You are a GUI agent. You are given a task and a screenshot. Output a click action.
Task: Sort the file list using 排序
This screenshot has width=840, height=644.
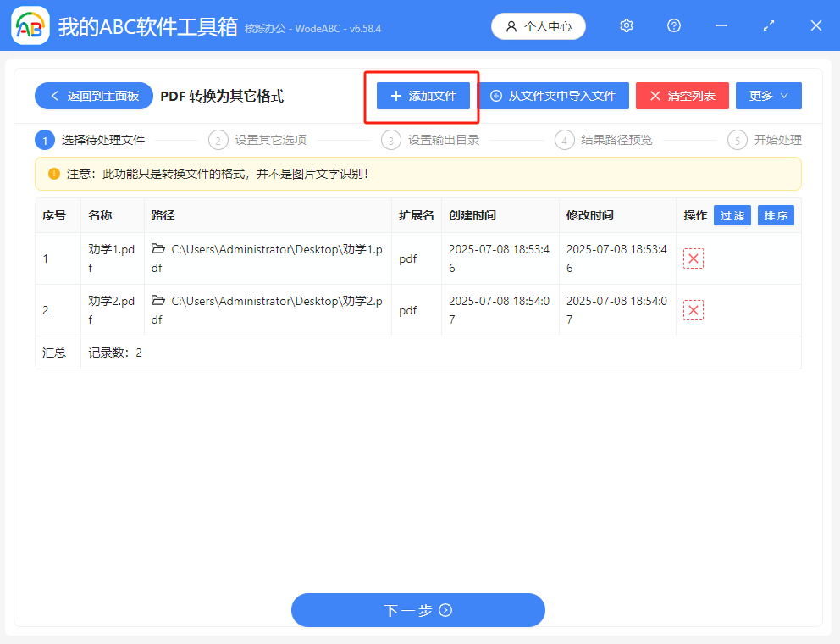(776, 215)
